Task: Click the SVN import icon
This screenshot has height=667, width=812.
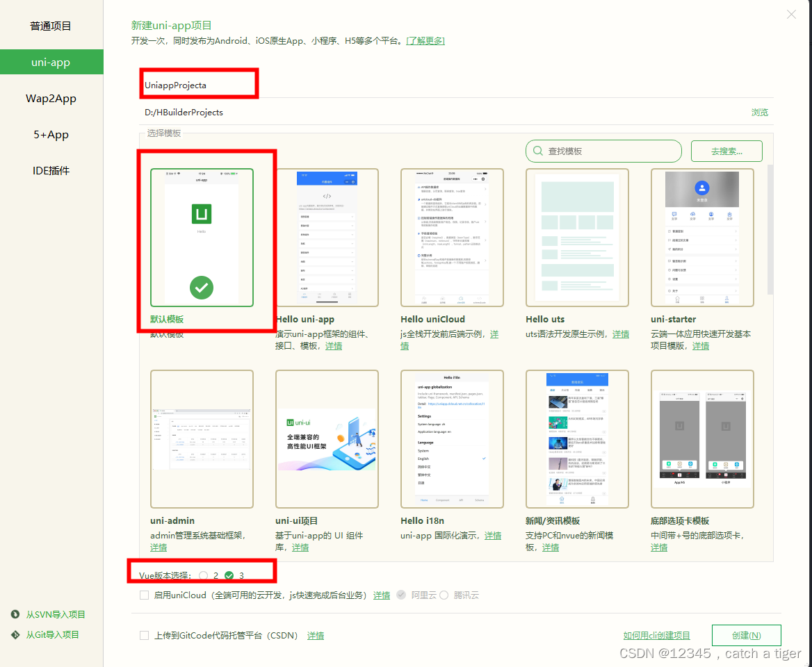Action: point(15,614)
